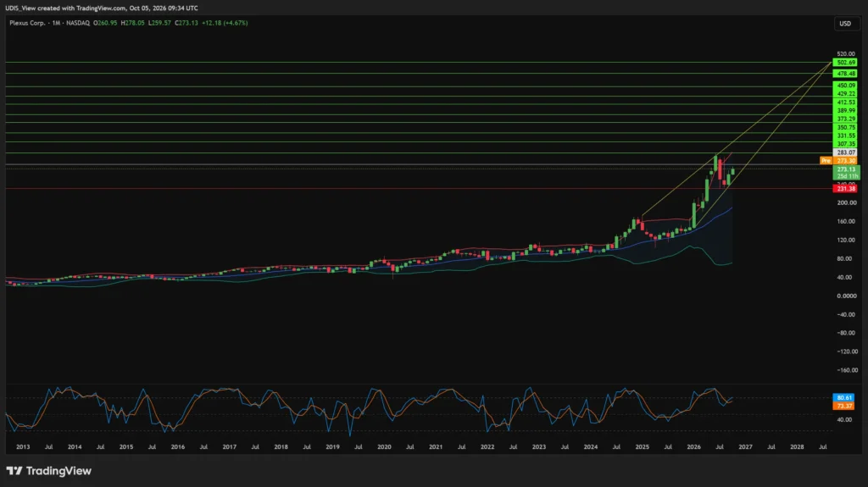Click the 2025 label on time axis
Viewport: 868px width, 487px height.
coord(643,447)
